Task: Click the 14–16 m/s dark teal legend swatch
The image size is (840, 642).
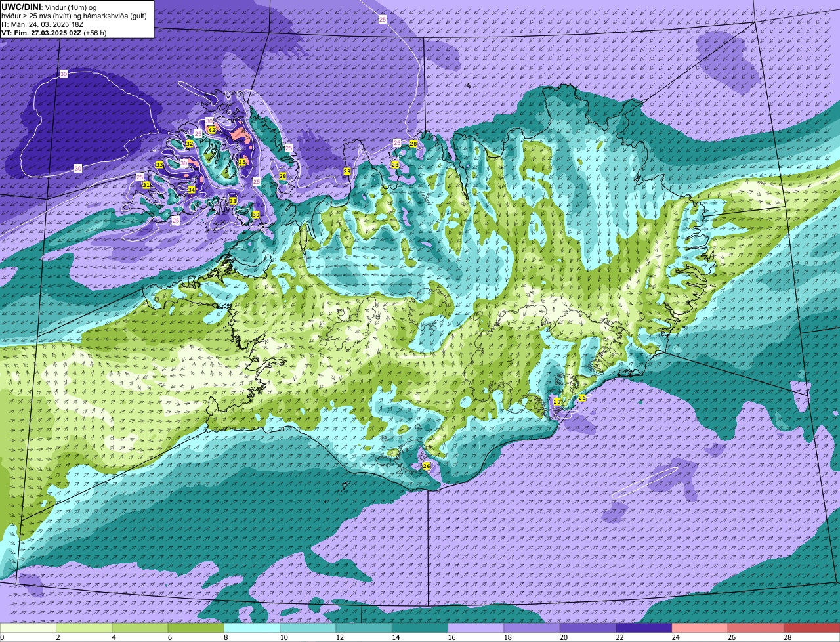Action: coord(420,628)
